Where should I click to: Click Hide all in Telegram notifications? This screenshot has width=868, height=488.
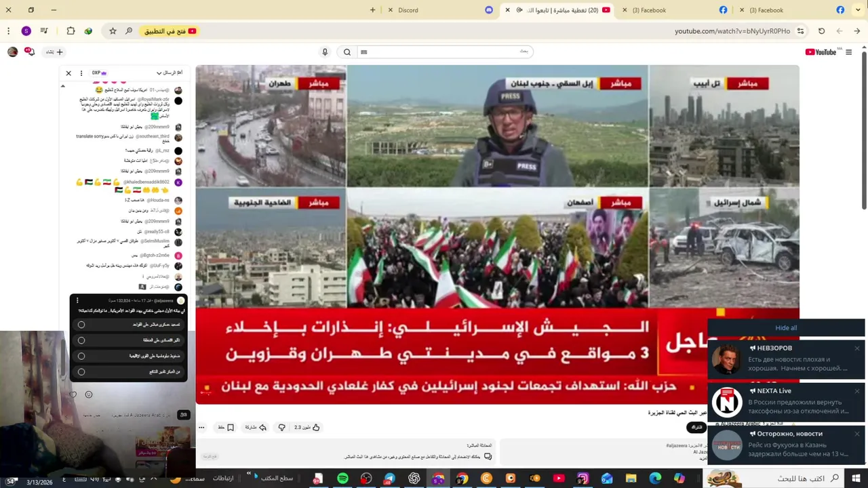786,328
